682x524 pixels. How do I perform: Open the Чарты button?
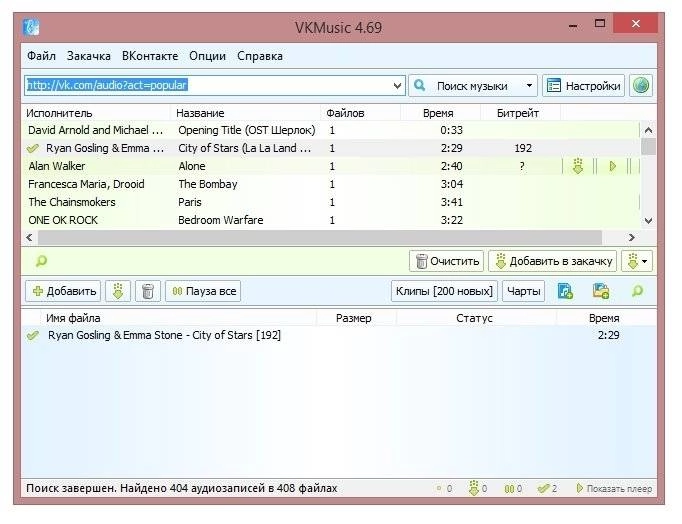(524, 291)
